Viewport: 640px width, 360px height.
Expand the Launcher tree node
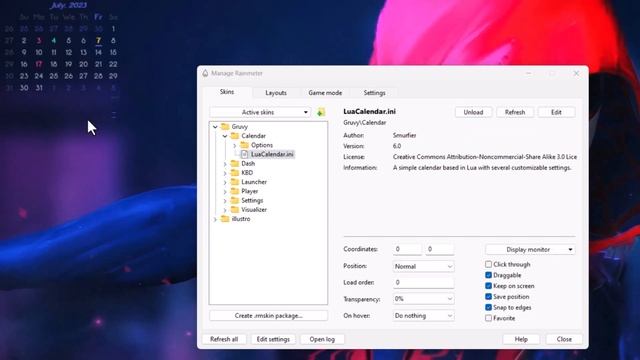click(x=225, y=182)
